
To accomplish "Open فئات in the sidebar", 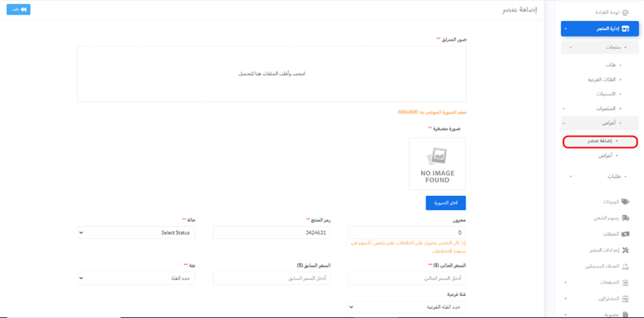I will (610, 65).
